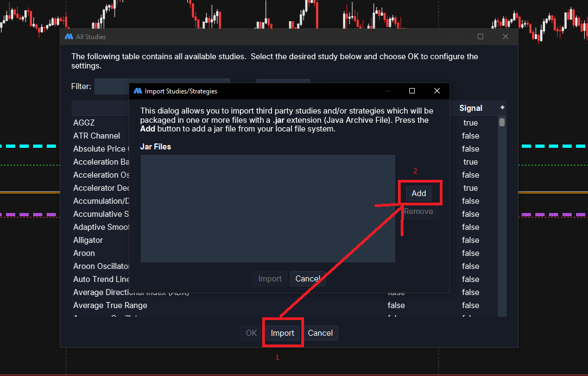Image resolution: width=588 pixels, height=376 pixels.
Task: Select the Alligator study
Action: pyautogui.click(x=88, y=240)
